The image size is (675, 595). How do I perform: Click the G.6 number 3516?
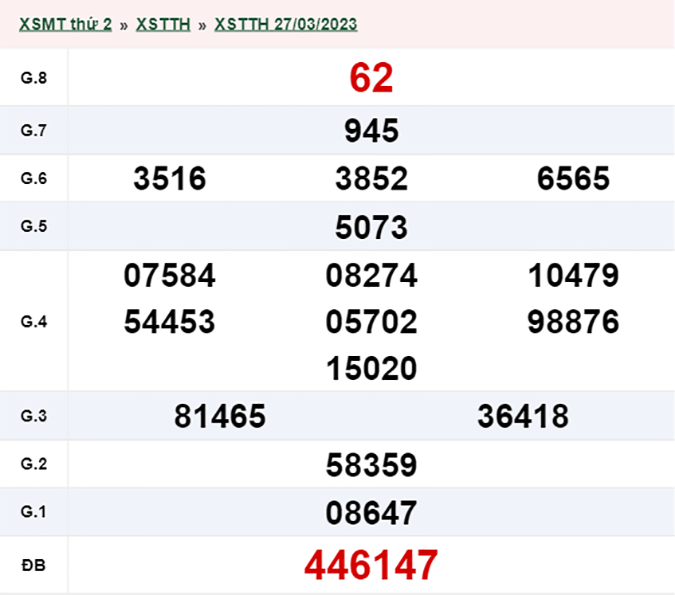170,179
